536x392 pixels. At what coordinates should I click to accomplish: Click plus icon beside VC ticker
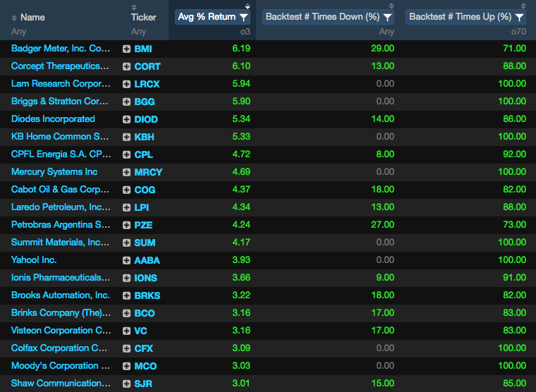click(126, 331)
